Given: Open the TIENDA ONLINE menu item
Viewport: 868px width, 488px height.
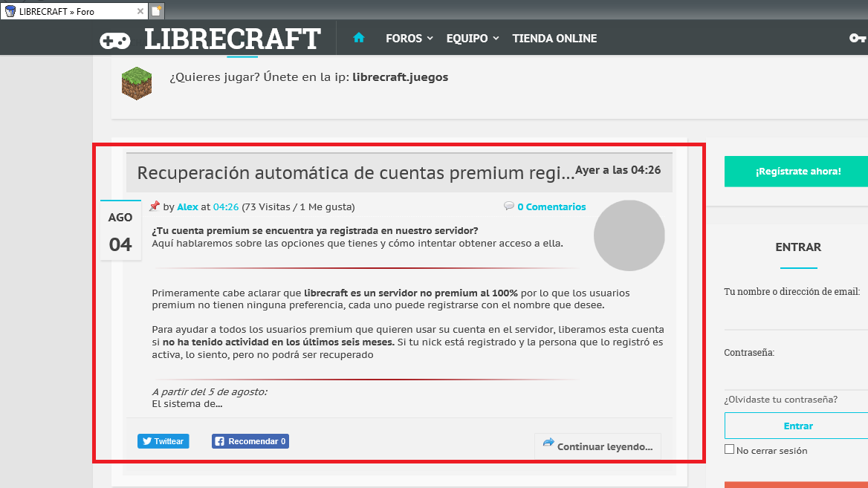Looking at the screenshot, I should [554, 38].
